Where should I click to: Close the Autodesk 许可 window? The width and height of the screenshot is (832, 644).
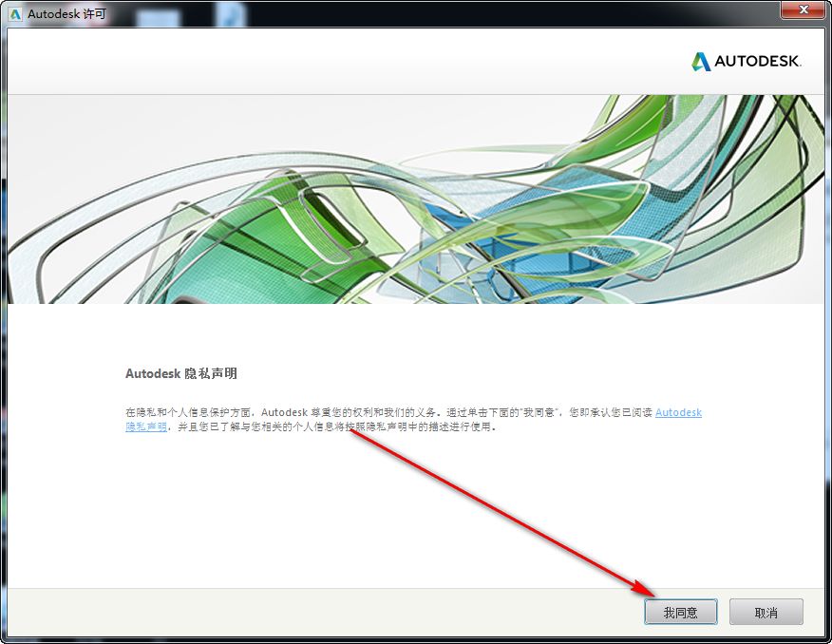(804, 9)
